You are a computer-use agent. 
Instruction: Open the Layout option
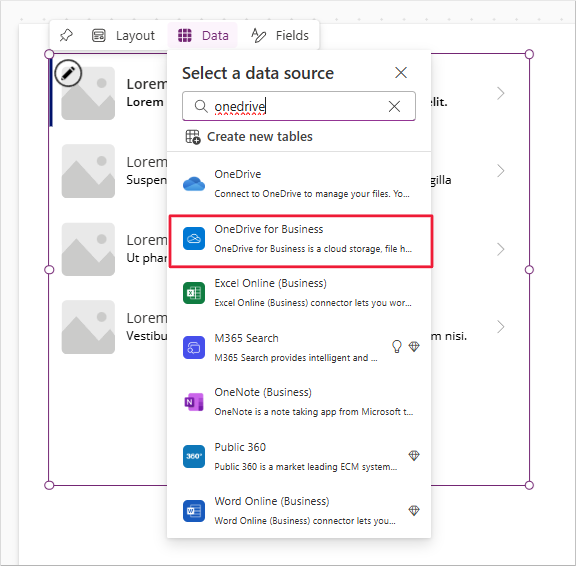[123, 36]
